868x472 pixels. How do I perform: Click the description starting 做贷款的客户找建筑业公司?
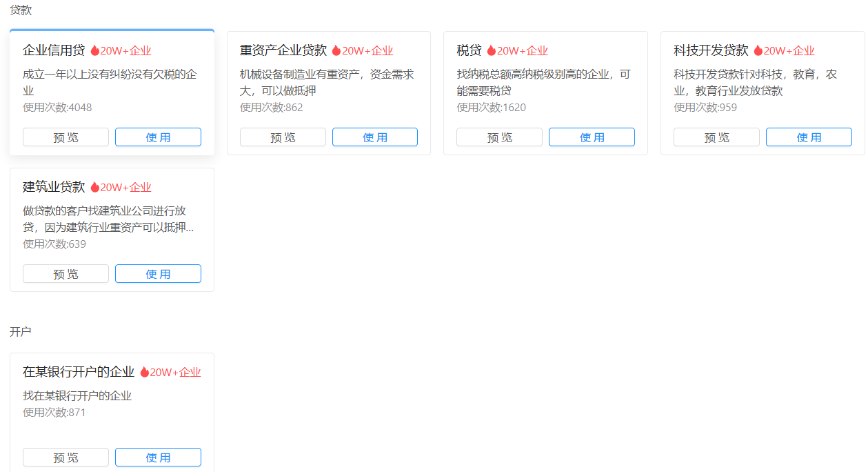pyautogui.click(x=109, y=219)
